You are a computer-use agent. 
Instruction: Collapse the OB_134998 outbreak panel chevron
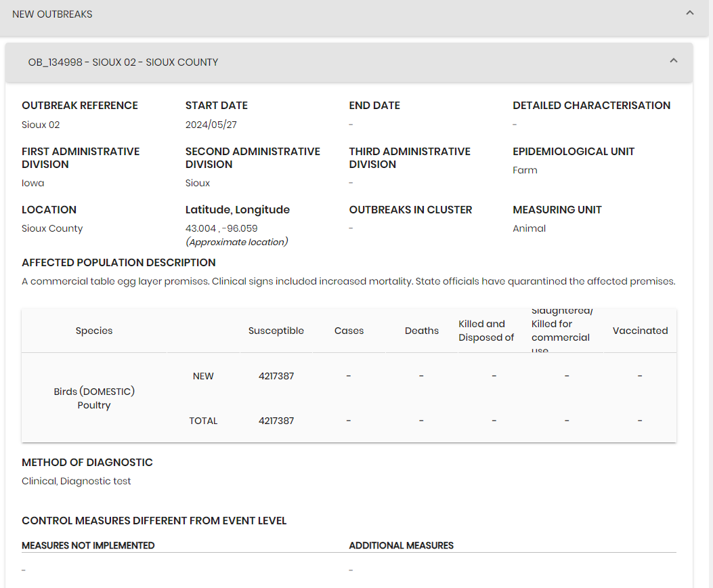tap(674, 60)
